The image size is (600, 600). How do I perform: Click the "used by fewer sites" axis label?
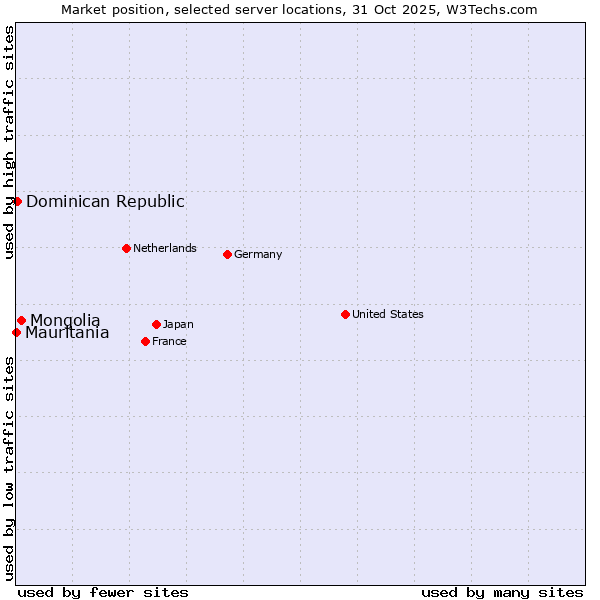pos(103,592)
